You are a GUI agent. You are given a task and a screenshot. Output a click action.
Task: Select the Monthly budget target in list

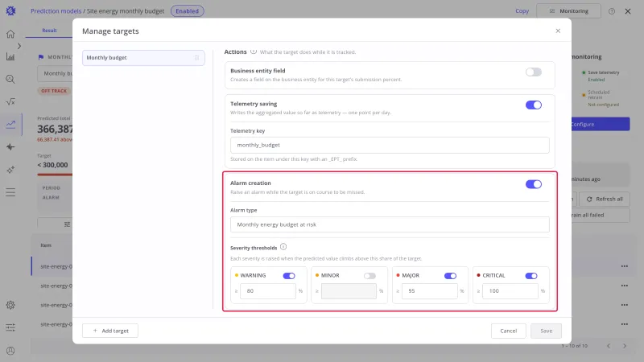(x=143, y=58)
